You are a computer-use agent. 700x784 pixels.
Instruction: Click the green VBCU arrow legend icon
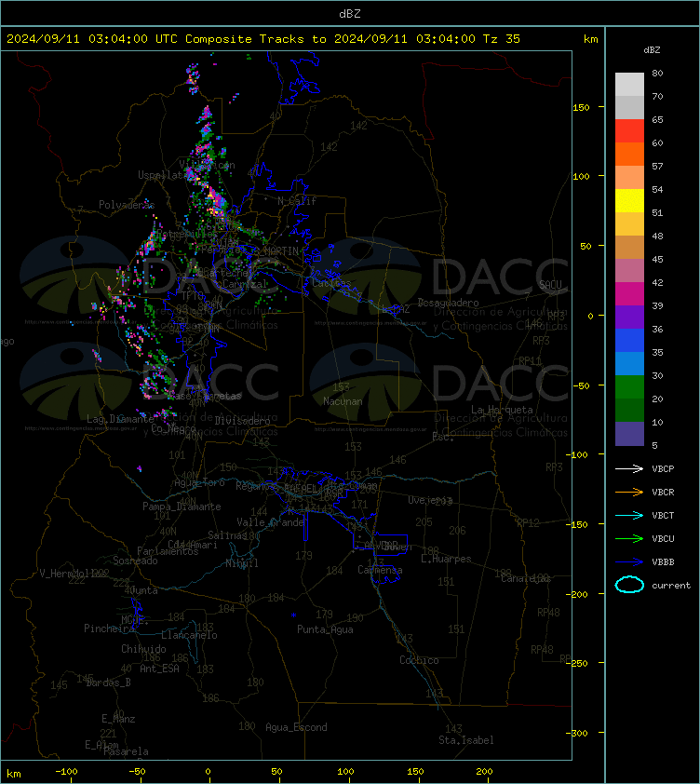point(629,538)
